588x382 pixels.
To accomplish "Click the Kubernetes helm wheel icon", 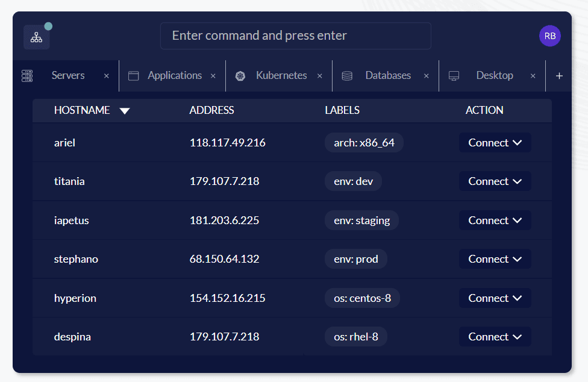I will pos(240,76).
